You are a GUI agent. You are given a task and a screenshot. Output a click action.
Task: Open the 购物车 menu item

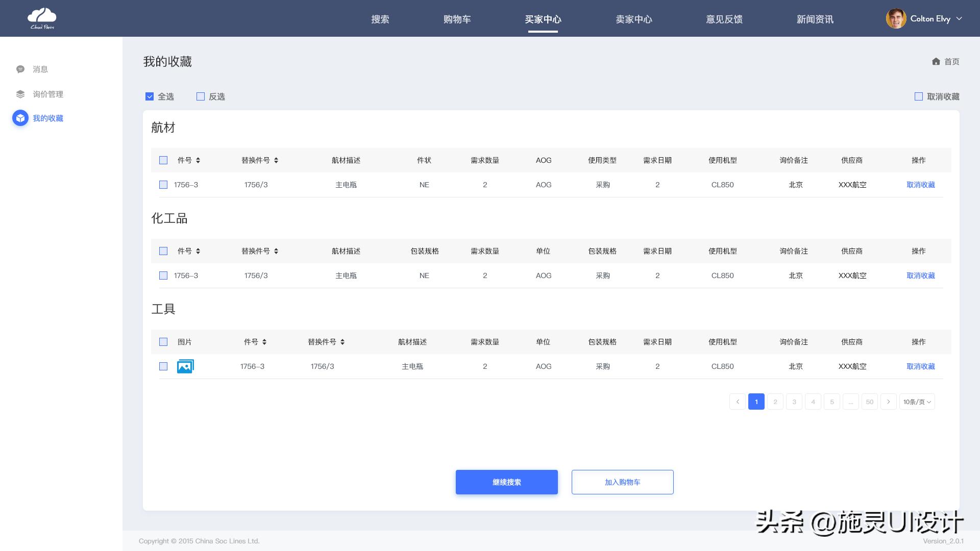click(x=457, y=19)
